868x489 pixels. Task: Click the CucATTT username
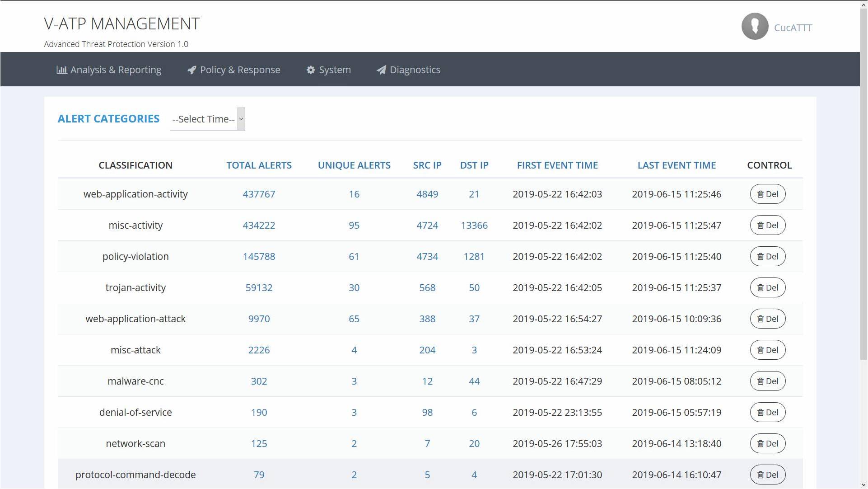(793, 28)
